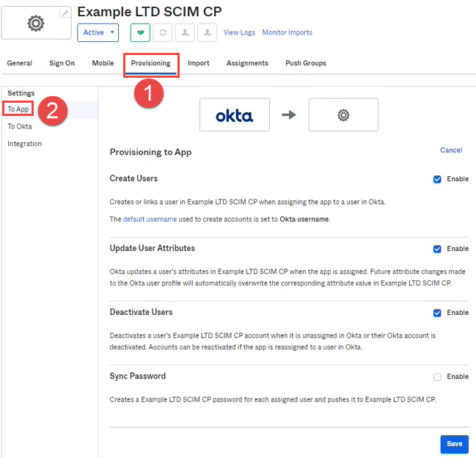Switch to the Assignments tab
Screen dimensions: 476x458
[247, 63]
